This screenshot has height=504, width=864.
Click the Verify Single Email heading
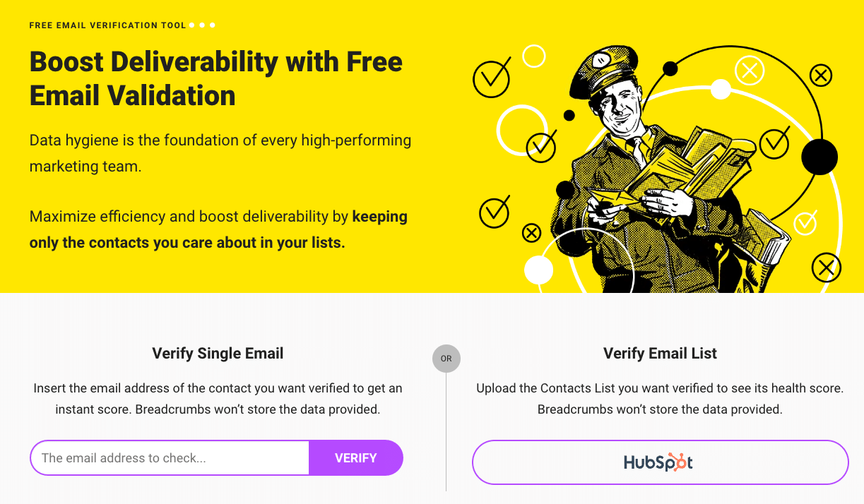coord(218,353)
